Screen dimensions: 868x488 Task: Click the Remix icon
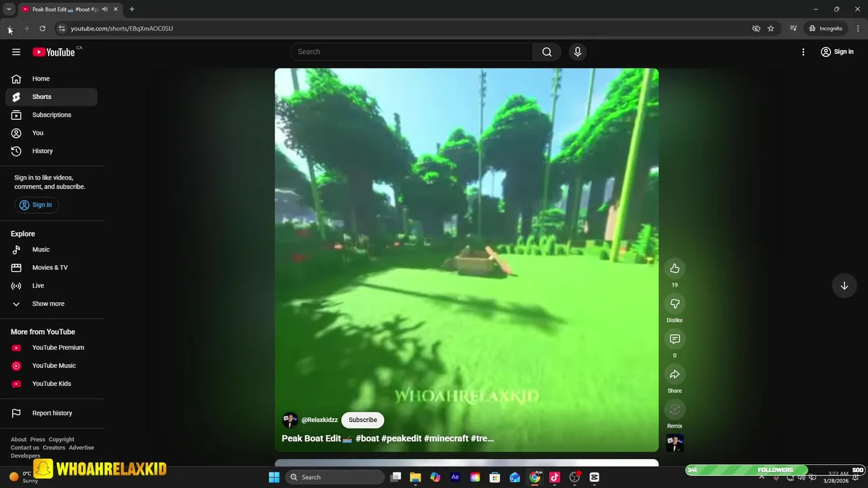click(x=675, y=409)
